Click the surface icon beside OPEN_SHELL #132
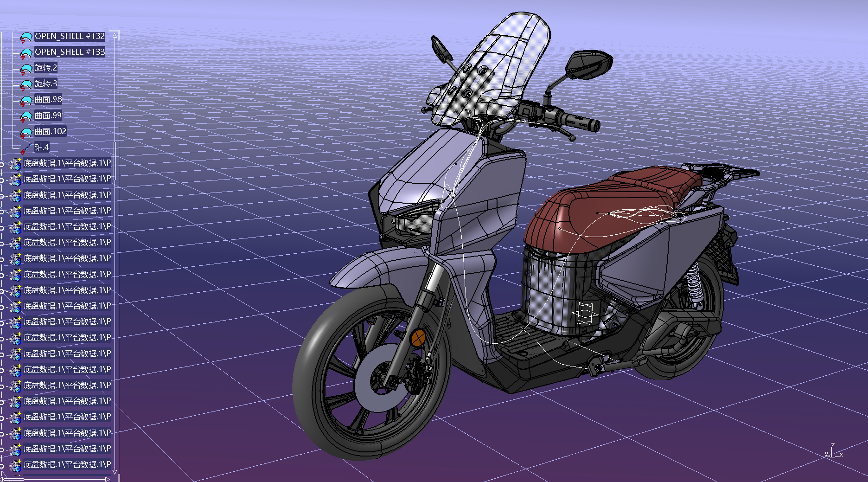Viewport: 868px width, 482px height. tap(26, 38)
